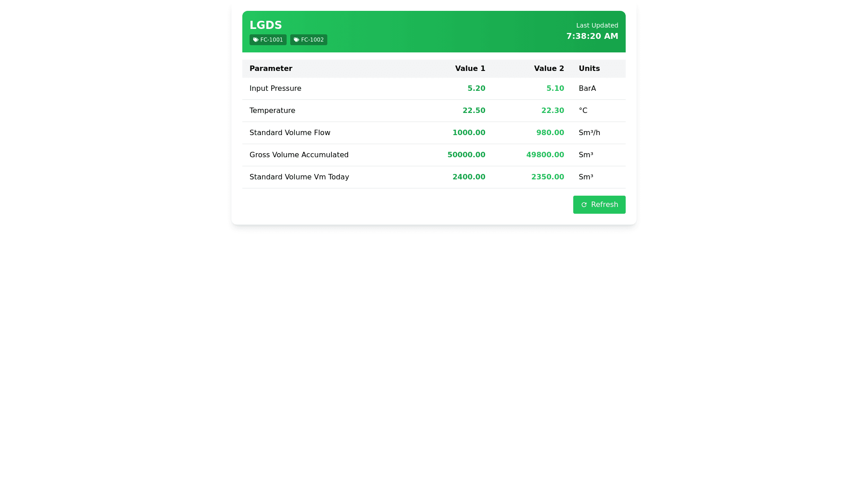Select the Input Pressure row label
This screenshot has width=868, height=488.
click(x=275, y=89)
